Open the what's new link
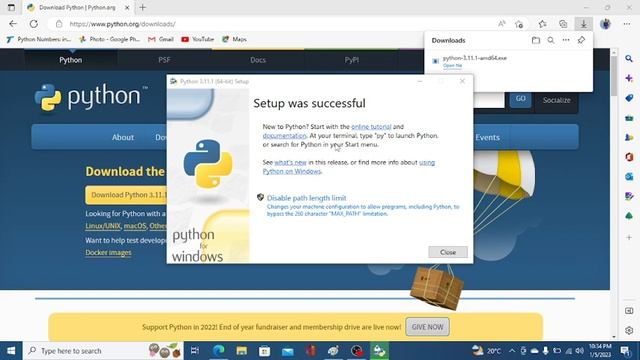640x360 pixels. [x=290, y=162]
